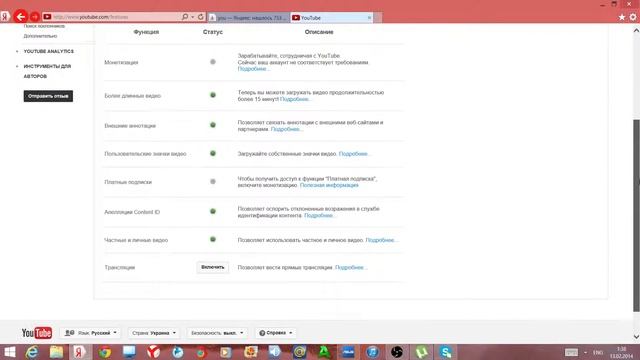Click the active Yandex taskbar icon
640x360 pixels.
[80, 352]
